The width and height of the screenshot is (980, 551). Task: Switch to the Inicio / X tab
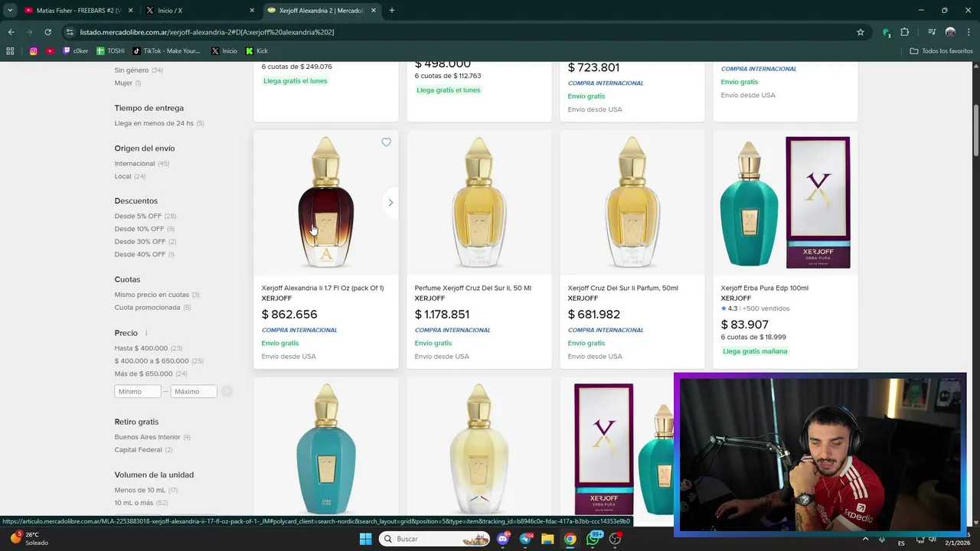pyautogui.click(x=201, y=11)
